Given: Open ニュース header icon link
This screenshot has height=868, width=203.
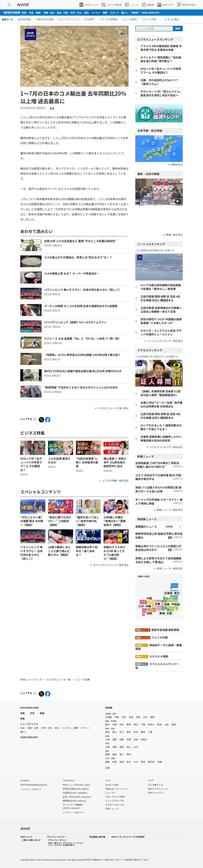Looking at the screenshot, I should (x=132, y=5).
